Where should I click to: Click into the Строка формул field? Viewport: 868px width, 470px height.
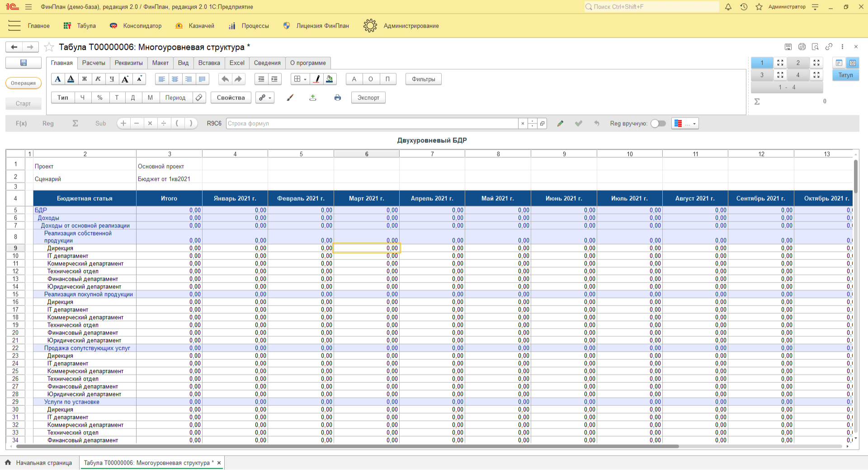coord(372,123)
